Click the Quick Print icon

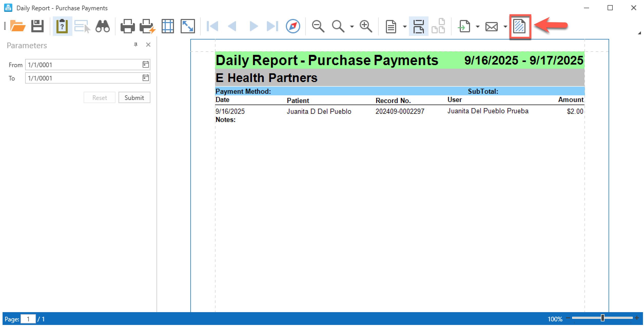pos(147,26)
